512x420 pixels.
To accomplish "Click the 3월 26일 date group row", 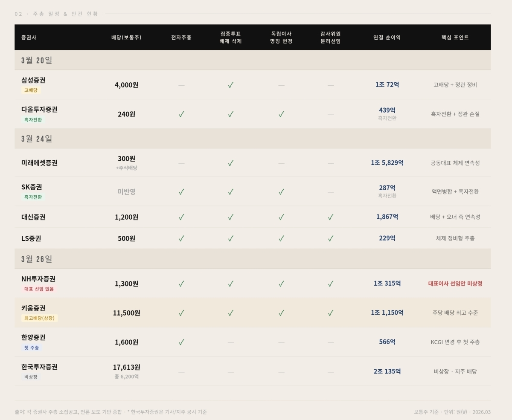I will point(253,259).
